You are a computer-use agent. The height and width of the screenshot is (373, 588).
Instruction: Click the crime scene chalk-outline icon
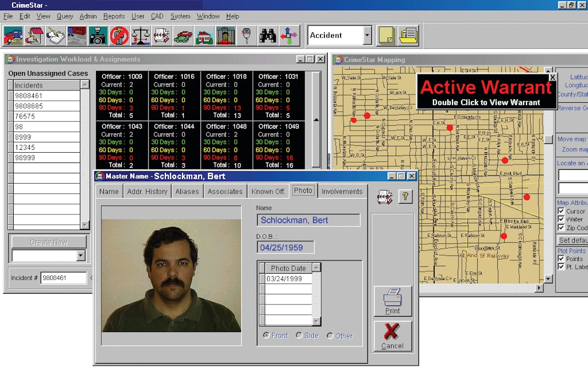pyautogui.click(x=76, y=35)
